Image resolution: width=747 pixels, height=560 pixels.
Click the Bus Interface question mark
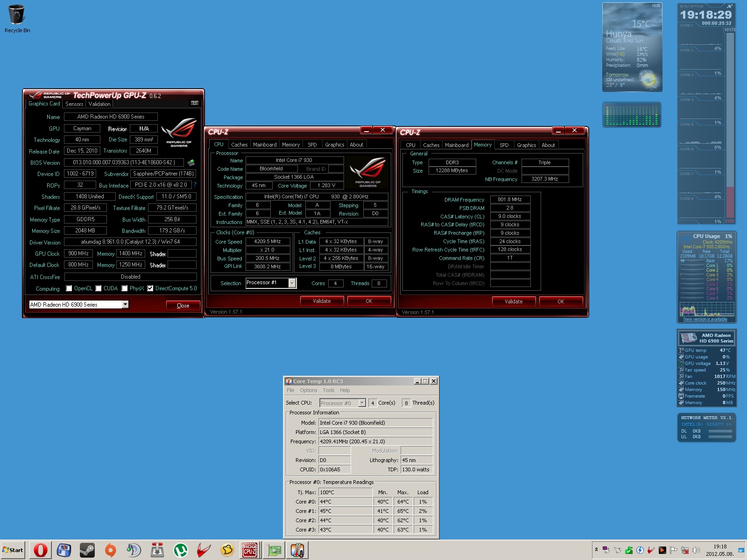(x=195, y=185)
